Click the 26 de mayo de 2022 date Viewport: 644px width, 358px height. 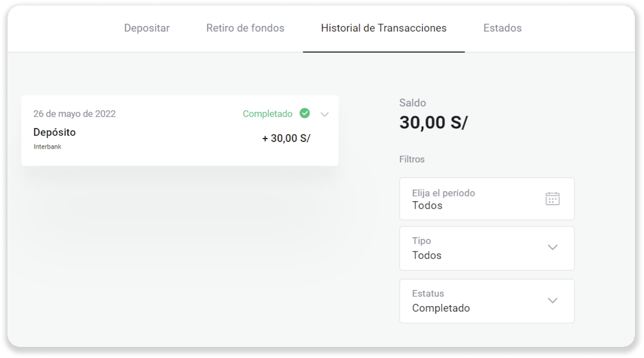point(74,114)
